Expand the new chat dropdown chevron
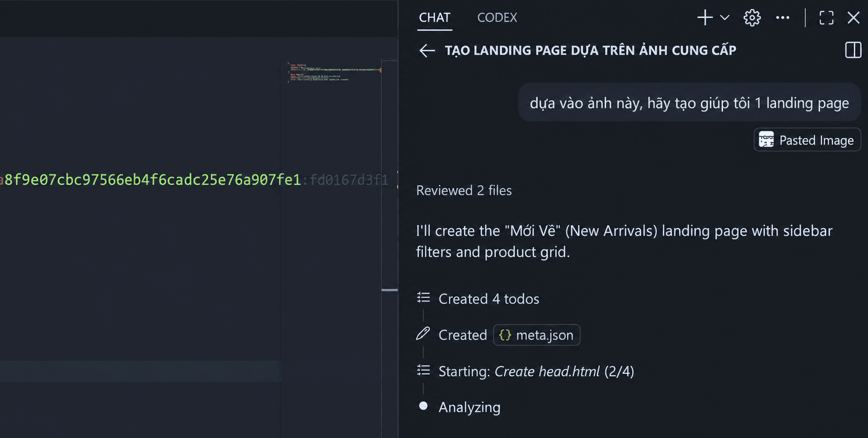The height and width of the screenshot is (438, 868). tap(724, 18)
